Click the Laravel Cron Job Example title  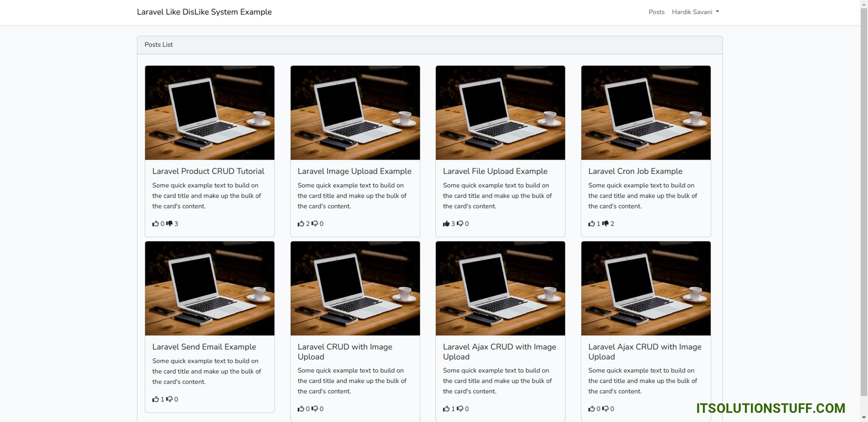coord(635,171)
